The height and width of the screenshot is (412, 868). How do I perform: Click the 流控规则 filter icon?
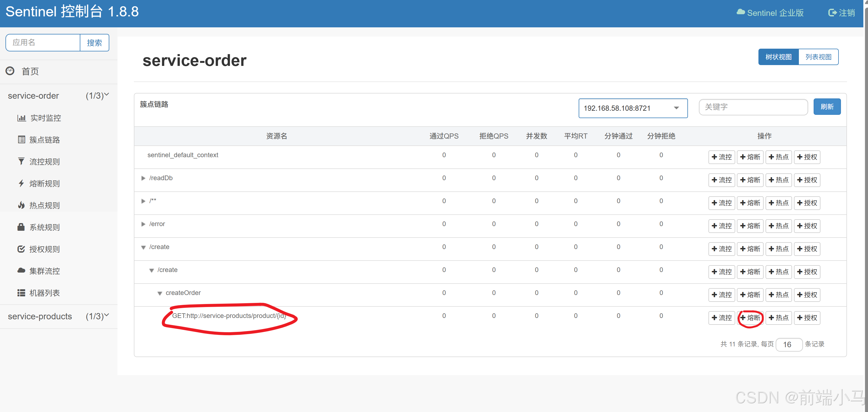[x=21, y=162]
